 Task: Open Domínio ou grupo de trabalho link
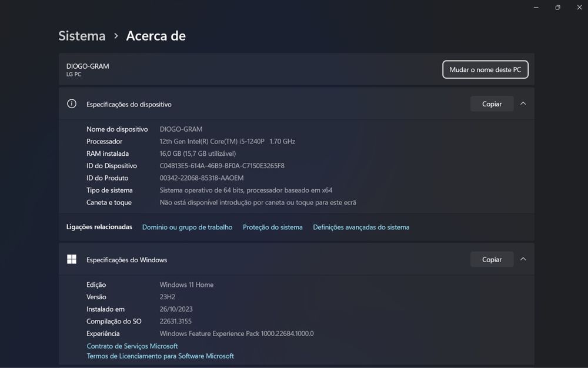pos(187,227)
